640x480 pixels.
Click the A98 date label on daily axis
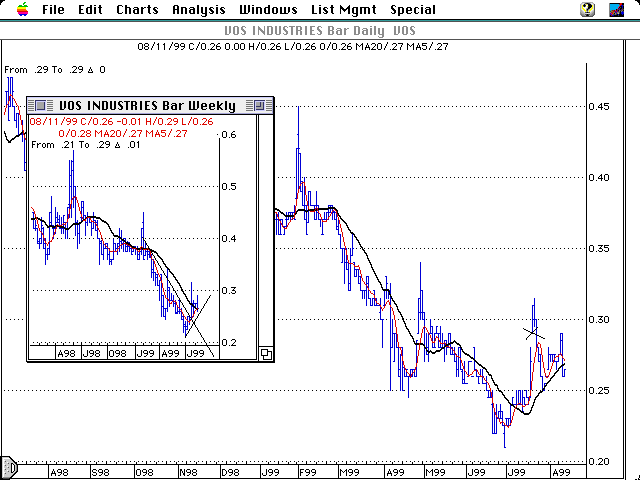click(59, 473)
